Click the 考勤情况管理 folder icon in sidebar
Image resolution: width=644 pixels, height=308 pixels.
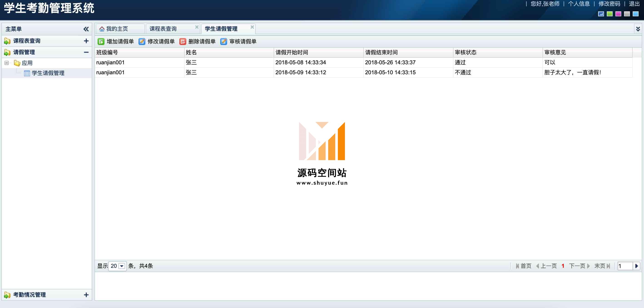coord(7,295)
